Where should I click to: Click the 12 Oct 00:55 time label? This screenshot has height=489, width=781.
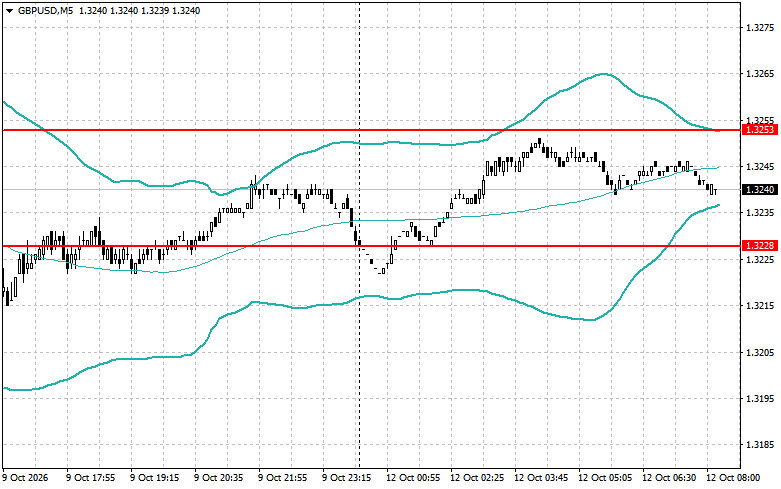click(x=413, y=478)
